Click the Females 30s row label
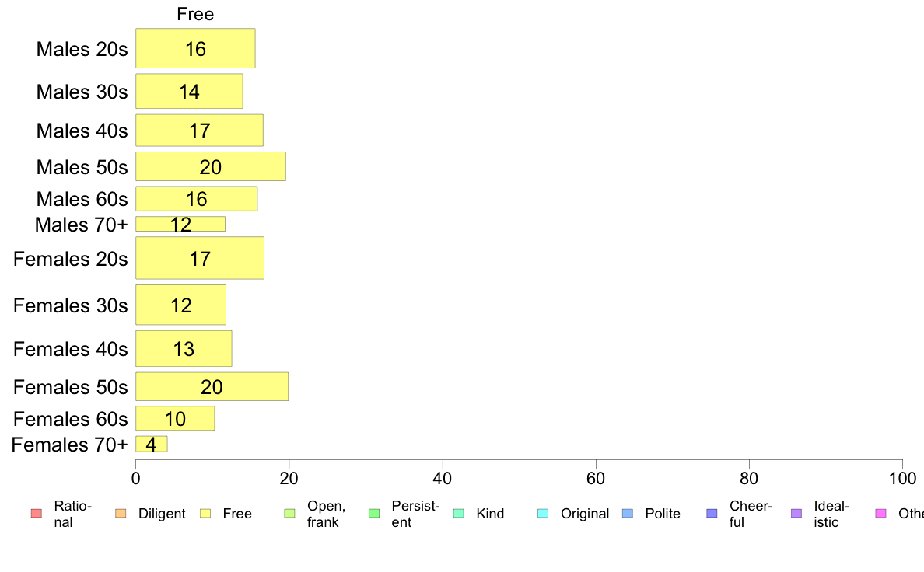Viewport: 924px width, 572px height. pos(71,305)
